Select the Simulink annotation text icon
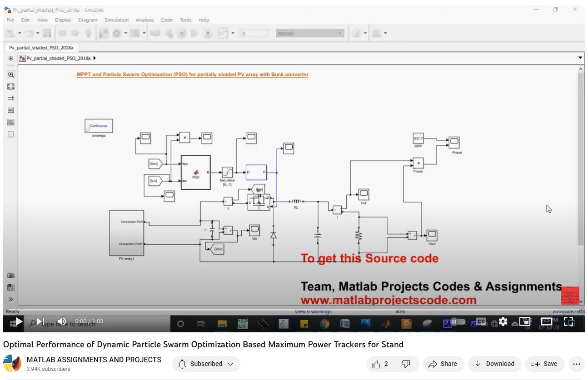 11,110
